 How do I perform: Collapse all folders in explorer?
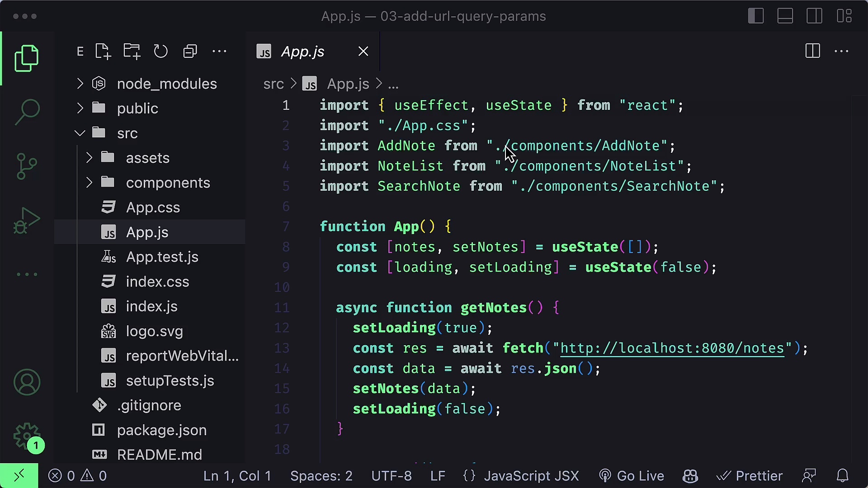(x=190, y=52)
